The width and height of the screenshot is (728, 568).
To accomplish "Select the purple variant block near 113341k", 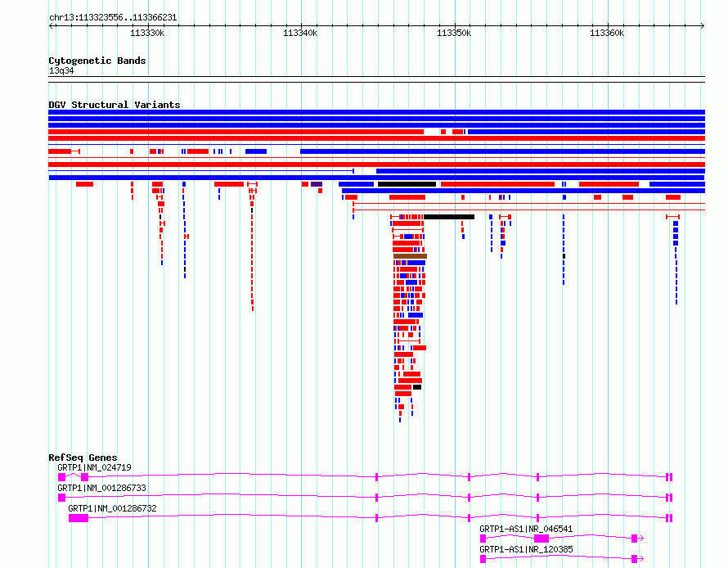I will point(317,184).
